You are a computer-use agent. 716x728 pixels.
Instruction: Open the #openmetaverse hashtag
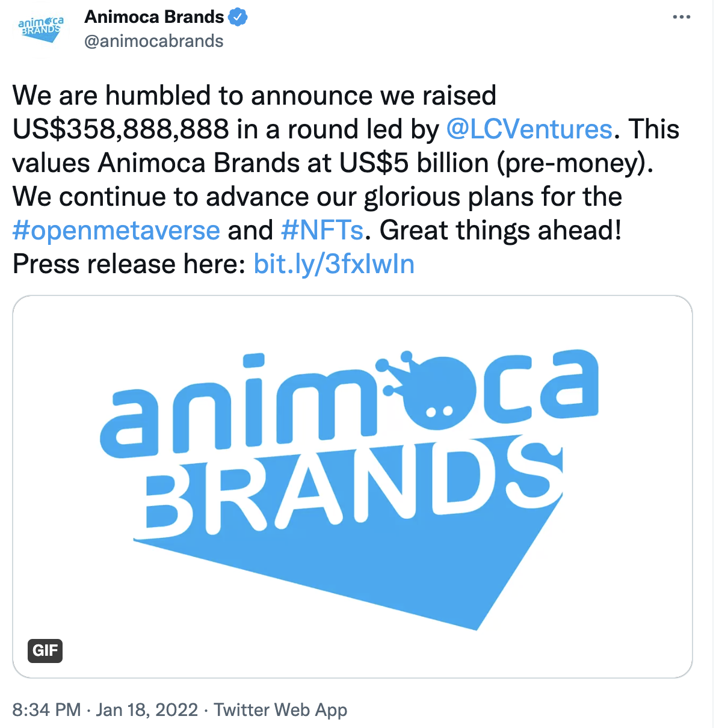(x=116, y=230)
